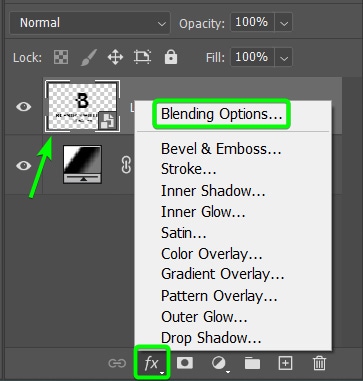Screen dimensions: 363x381
Task: Expand the Fill dropdown arrow
Action: (284, 58)
